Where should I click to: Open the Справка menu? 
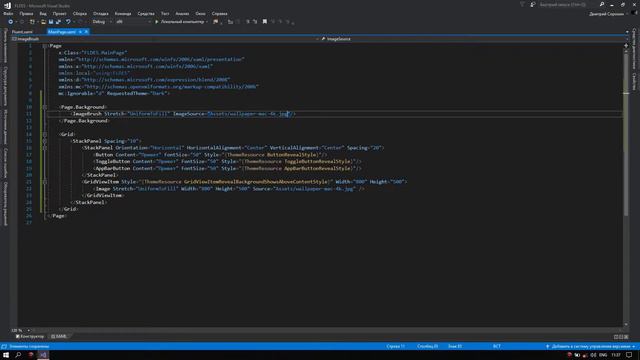tap(220, 13)
